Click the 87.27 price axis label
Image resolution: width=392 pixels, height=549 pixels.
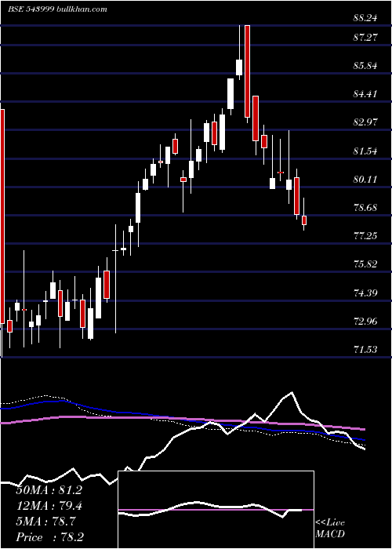tap(365, 37)
